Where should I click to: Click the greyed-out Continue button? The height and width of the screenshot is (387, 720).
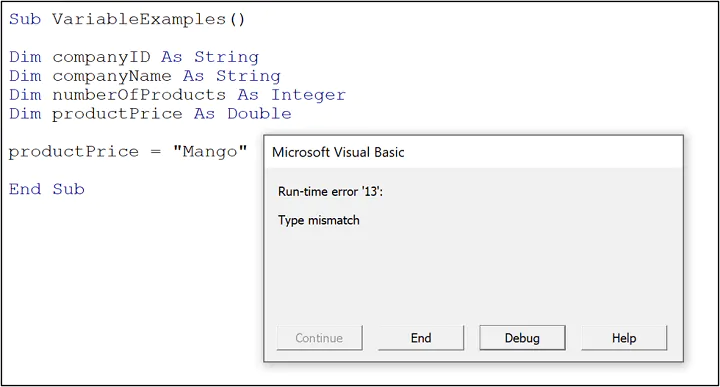319,338
